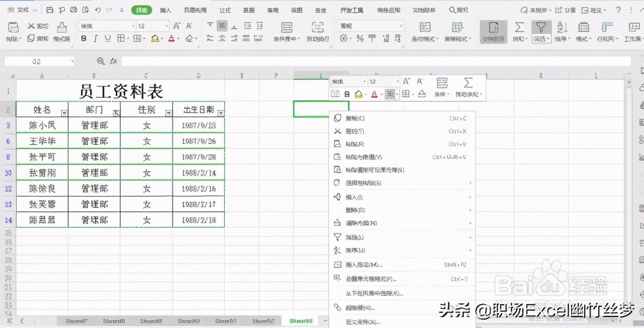Screen dimensions: 644x328
Task: Click the fill color bucket in the mini toolbar
Action: (358, 95)
